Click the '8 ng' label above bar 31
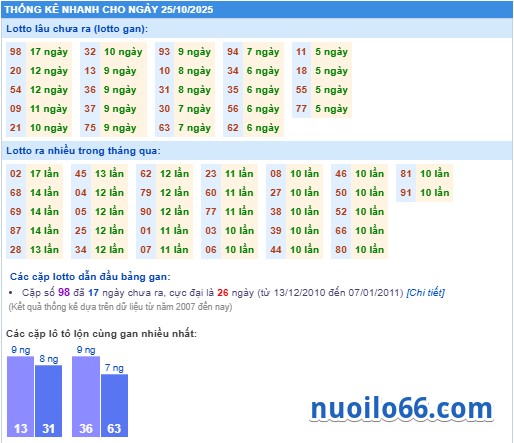Viewport: 514px width, 443px height. tap(49, 359)
